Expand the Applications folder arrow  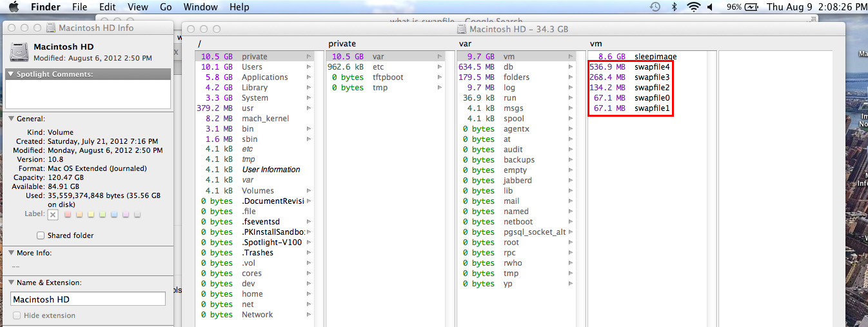309,77
